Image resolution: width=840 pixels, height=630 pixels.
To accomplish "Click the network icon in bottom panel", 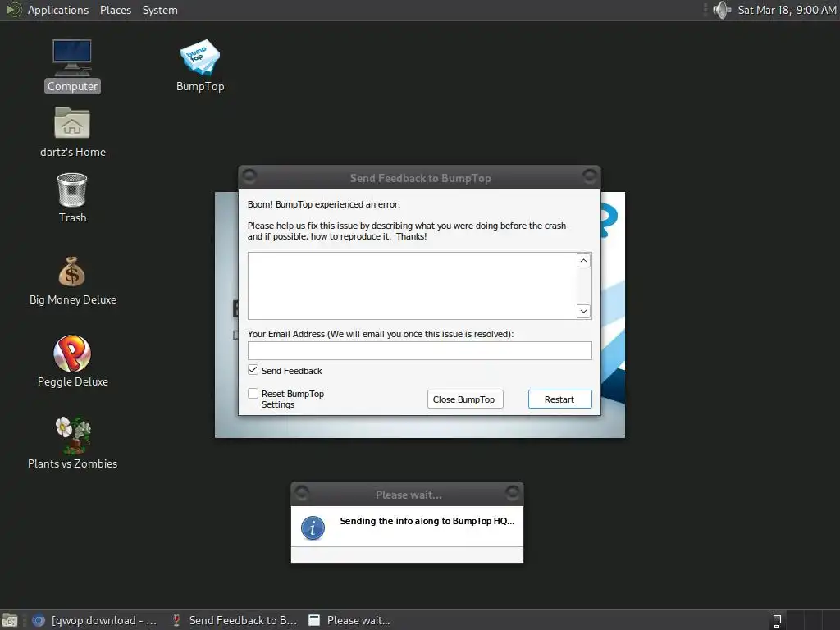I will [777, 620].
